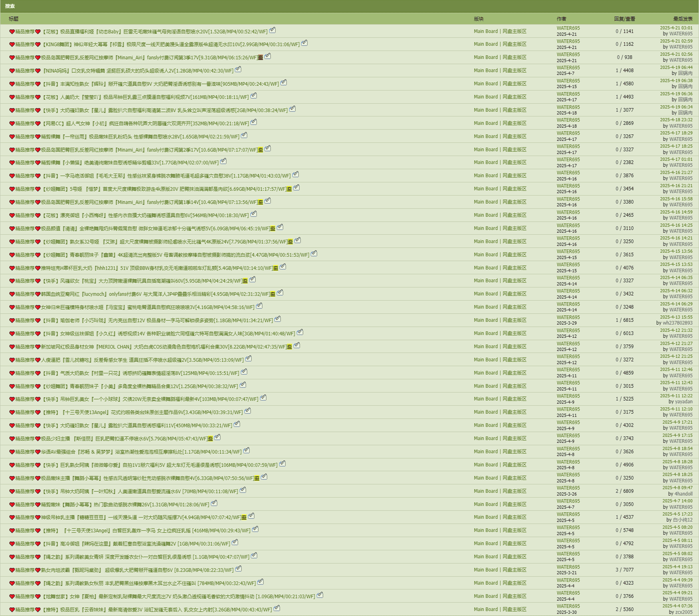Screen dimensions: 699x616
Task: Select the 最后发表 column header
Action: click(x=683, y=19)
